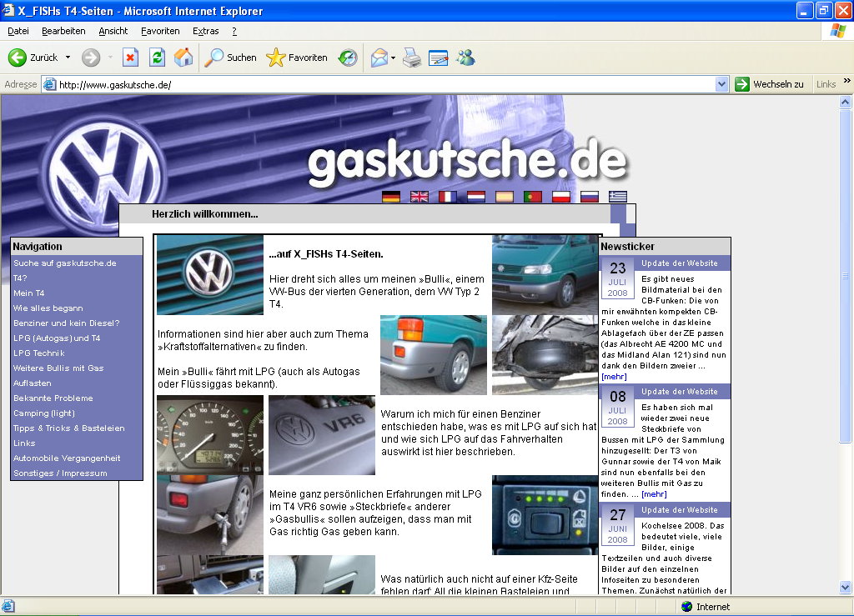Click the VR6 engine cover thumbnail

[x=322, y=435]
